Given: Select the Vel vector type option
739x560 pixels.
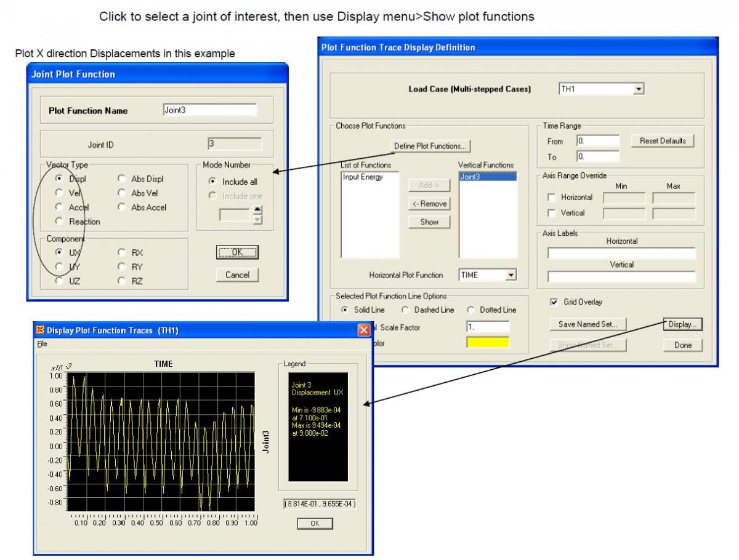Looking at the screenshot, I should coord(60,193).
